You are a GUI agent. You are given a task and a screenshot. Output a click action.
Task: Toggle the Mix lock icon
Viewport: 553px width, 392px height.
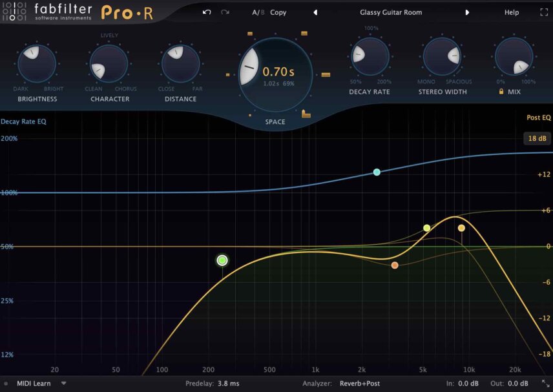(x=501, y=92)
